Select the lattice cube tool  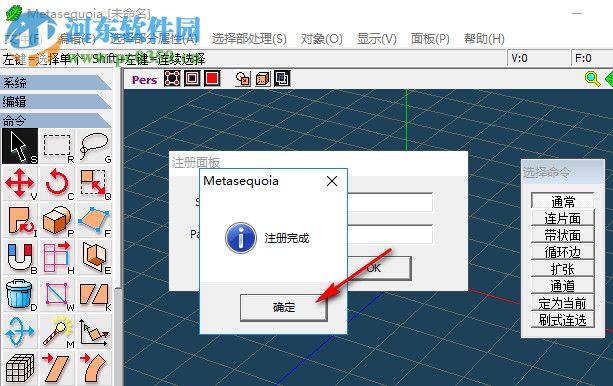[x=20, y=368]
